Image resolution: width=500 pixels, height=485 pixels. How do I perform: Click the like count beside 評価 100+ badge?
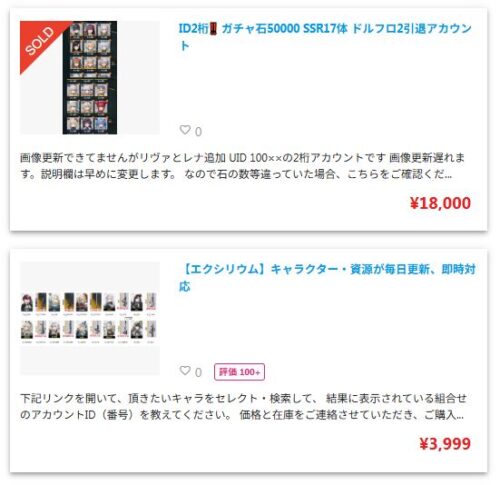[x=198, y=373]
